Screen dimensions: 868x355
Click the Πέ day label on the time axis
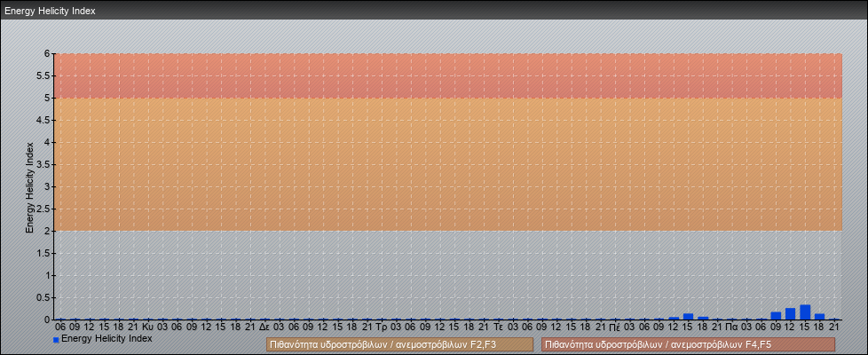(x=614, y=327)
